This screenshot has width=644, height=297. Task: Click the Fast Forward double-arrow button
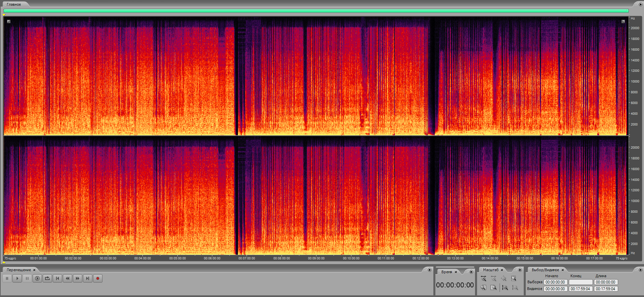click(x=78, y=278)
